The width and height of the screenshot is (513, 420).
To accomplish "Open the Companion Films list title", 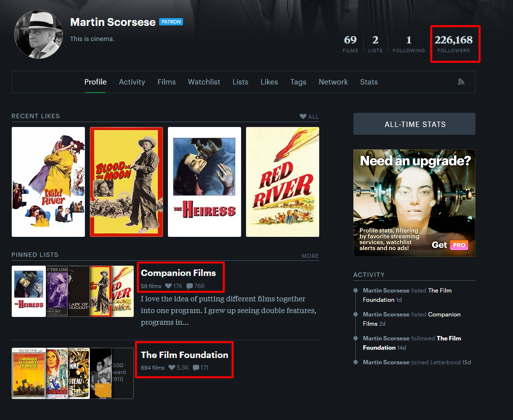I will click(x=178, y=273).
